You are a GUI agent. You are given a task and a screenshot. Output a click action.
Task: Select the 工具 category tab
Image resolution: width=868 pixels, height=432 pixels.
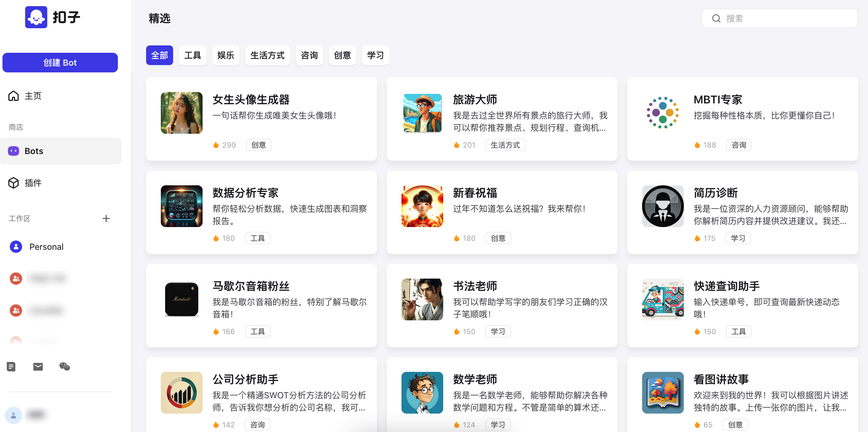[192, 55]
